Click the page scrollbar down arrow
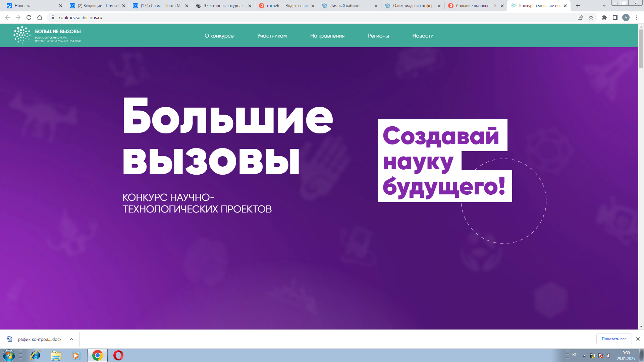Screen dimensions: 644x362 641,326
